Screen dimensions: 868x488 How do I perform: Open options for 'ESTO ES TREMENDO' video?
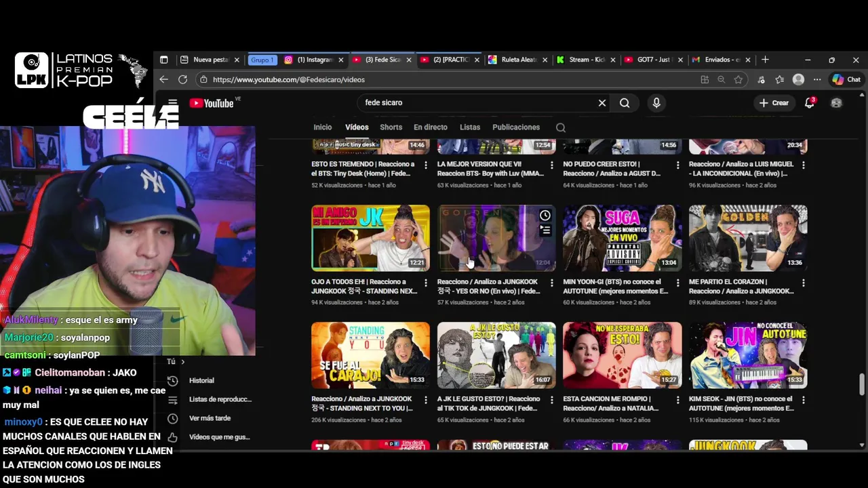pos(426,165)
